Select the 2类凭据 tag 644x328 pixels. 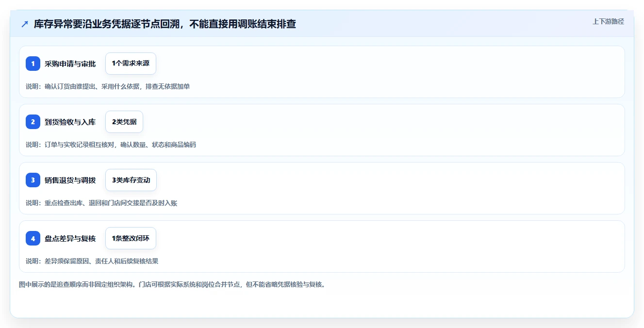click(x=124, y=122)
